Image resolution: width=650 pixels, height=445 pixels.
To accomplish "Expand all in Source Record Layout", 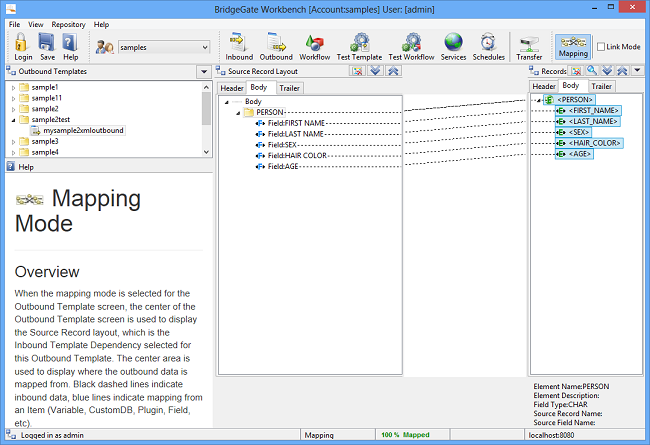I will [375, 71].
